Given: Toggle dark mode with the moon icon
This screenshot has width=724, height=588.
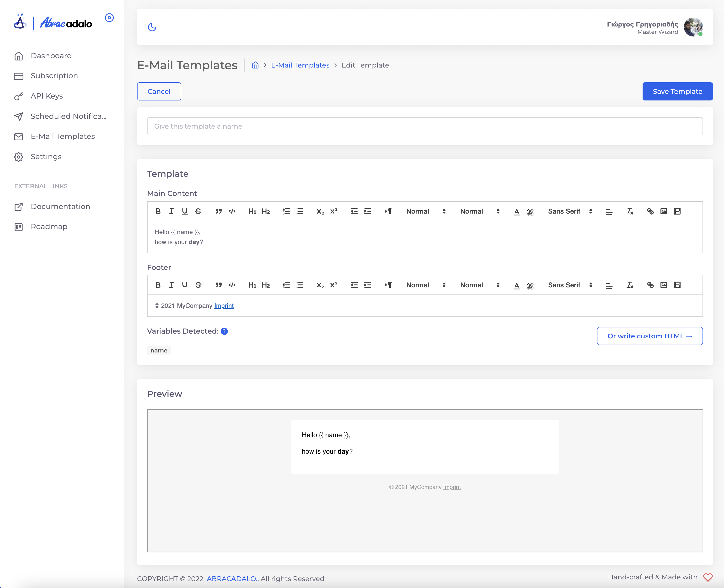Looking at the screenshot, I should click(152, 27).
